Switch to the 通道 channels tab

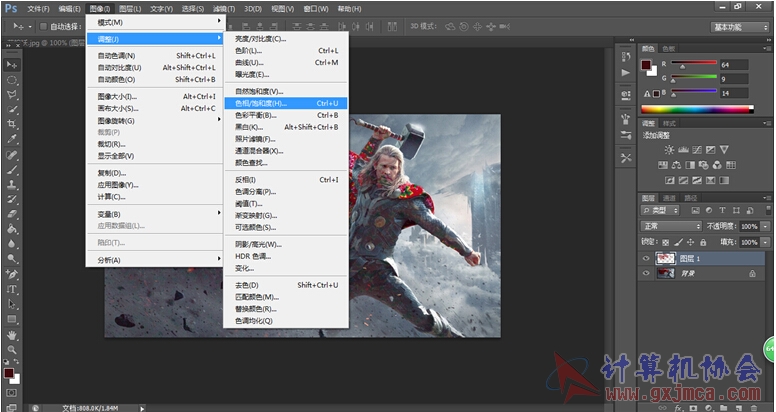[669, 198]
